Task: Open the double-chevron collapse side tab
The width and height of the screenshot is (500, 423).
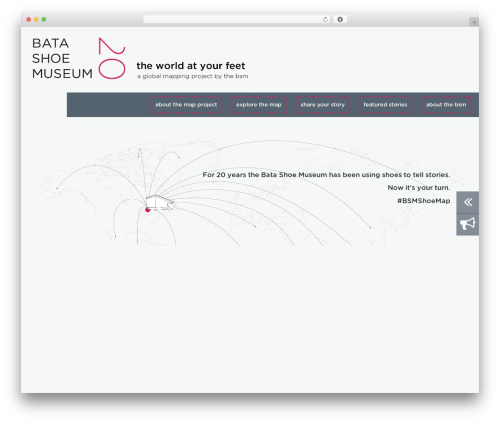Action: click(x=468, y=202)
